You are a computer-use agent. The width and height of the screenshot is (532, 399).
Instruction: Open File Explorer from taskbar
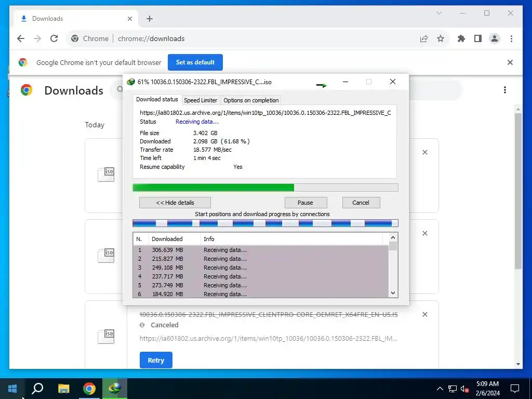(x=63, y=389)
